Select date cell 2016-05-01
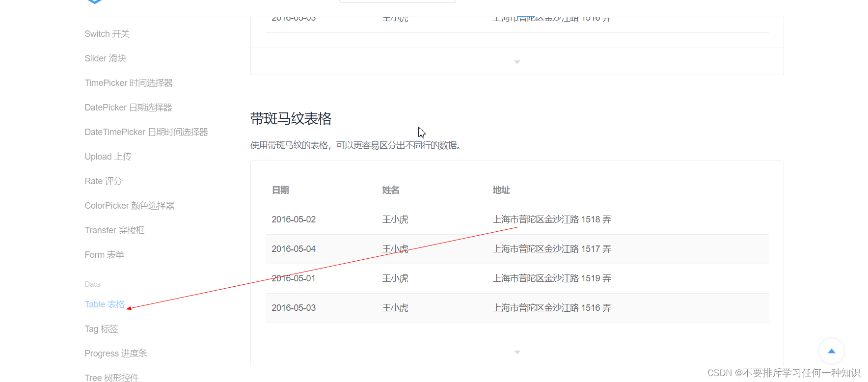This screenshot has width=868, height=382. click(x=294, y=278)
